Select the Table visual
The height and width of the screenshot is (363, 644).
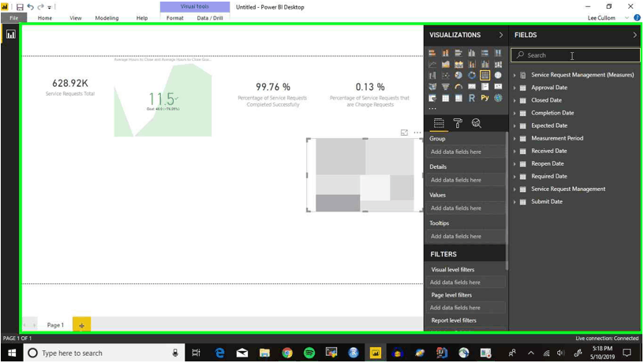coord(445,98)
